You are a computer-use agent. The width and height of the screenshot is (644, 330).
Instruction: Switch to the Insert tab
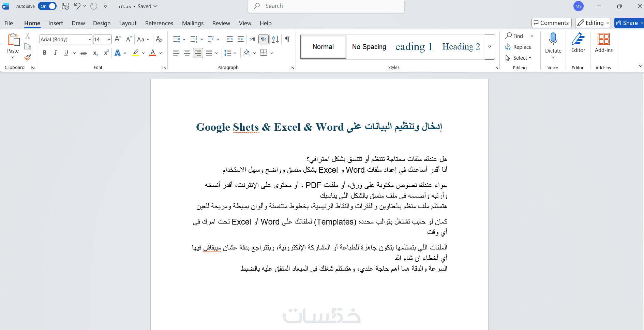point(56,23)
